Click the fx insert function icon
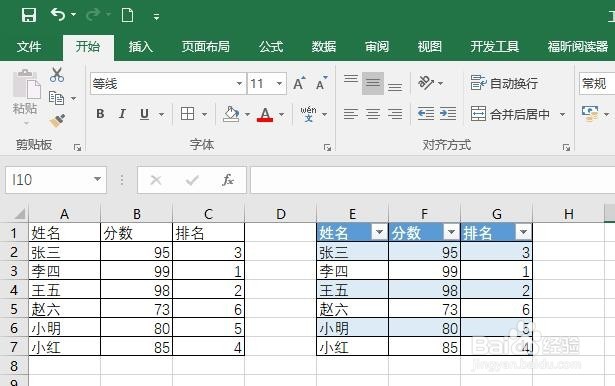 coord(228,180)
